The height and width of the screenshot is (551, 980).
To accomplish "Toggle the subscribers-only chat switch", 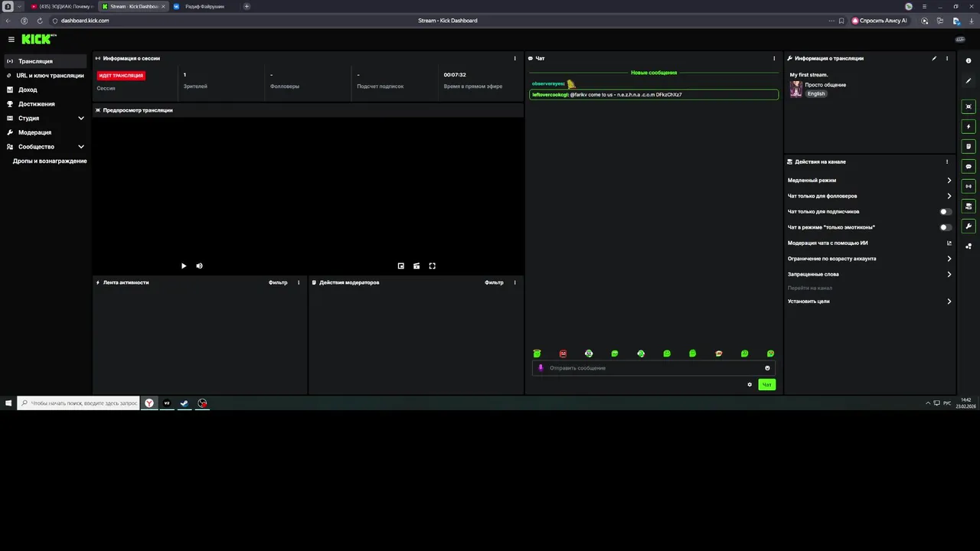I will tap(946, 211).
